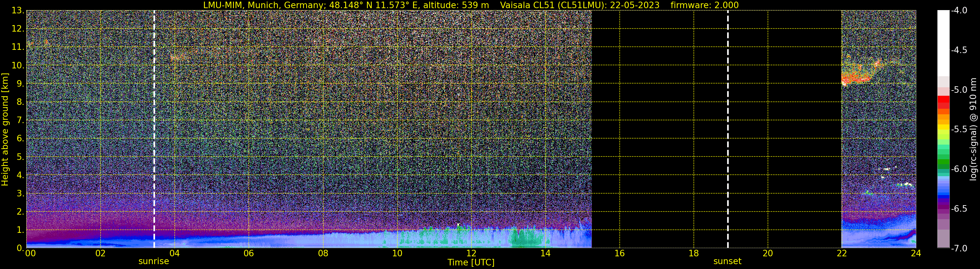Screen dimensions: 980x269
Task: Click the 'sunset' label below the axis
Action: point(727,262)
